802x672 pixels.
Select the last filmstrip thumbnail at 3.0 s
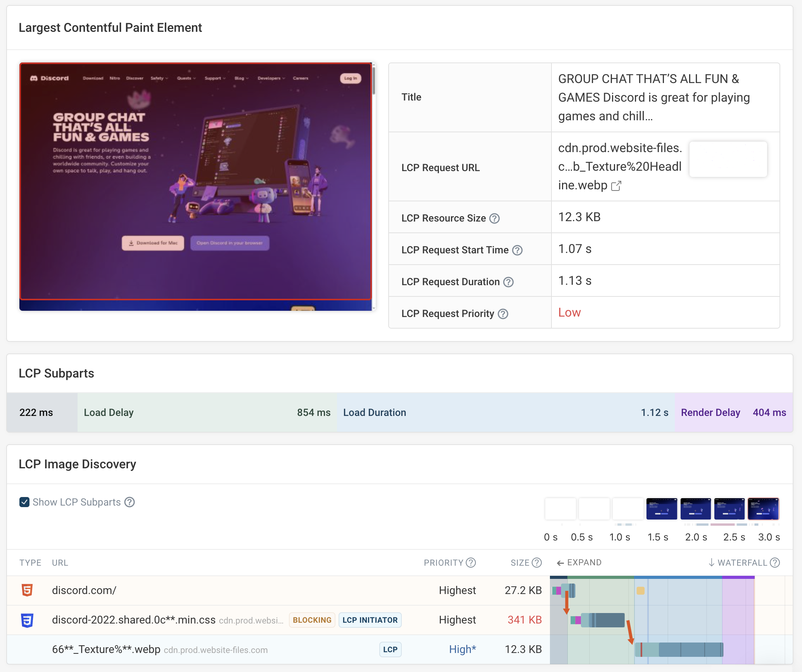coord(763,509)
